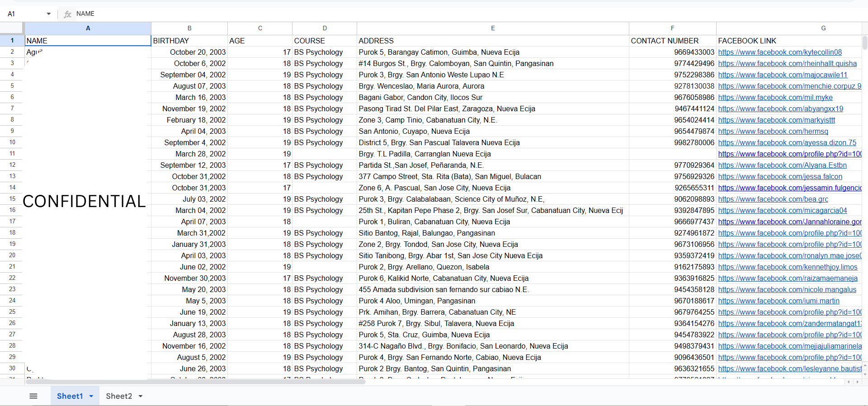The height and width of the screenshot is (406, 868).
Task: Open the Name Box dropdown arrow
Action: pyautogui.click(x=49, y=14)
